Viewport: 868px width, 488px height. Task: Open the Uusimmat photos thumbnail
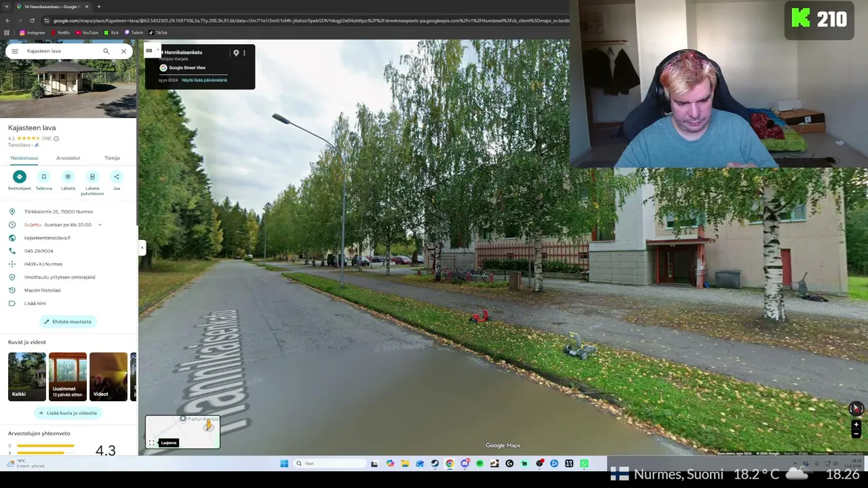coord(68,377)
